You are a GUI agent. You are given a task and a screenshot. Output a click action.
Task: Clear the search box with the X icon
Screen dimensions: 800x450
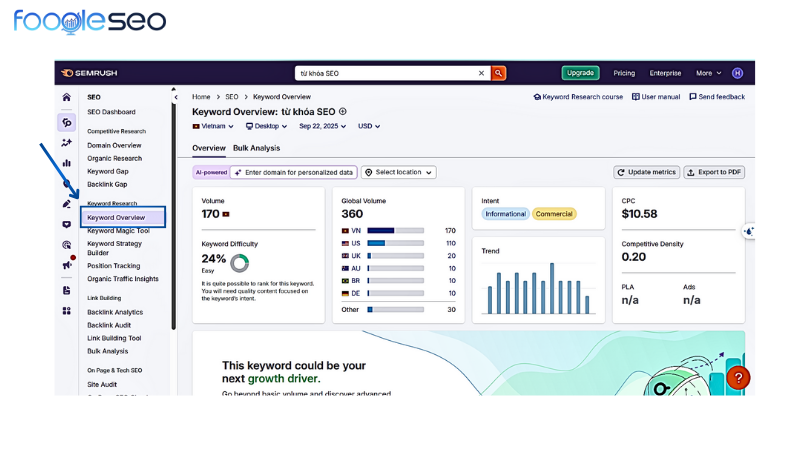(x=481, y=73)
